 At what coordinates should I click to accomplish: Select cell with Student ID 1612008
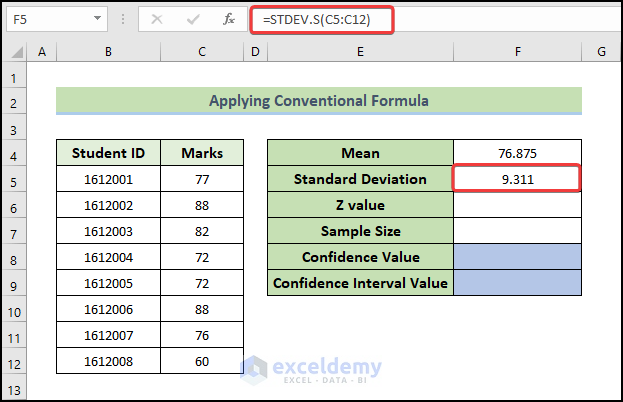[x=108, y=361]
